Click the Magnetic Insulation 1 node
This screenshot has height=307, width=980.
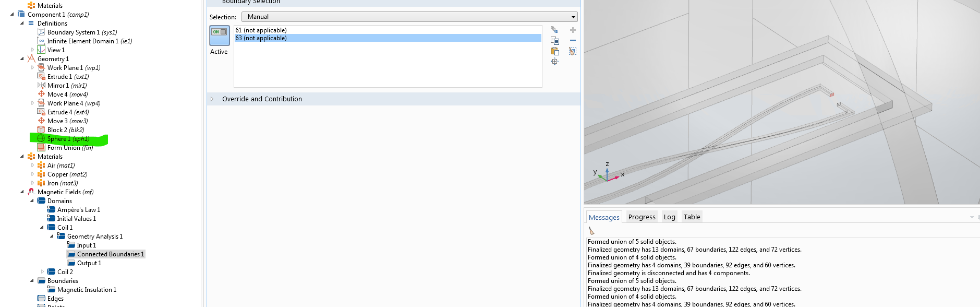(x=87, y=290)
